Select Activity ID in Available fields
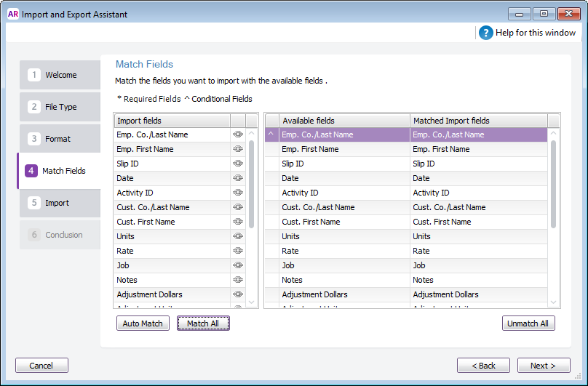Screen dimensions: 588x386 [x=344, y=193]
